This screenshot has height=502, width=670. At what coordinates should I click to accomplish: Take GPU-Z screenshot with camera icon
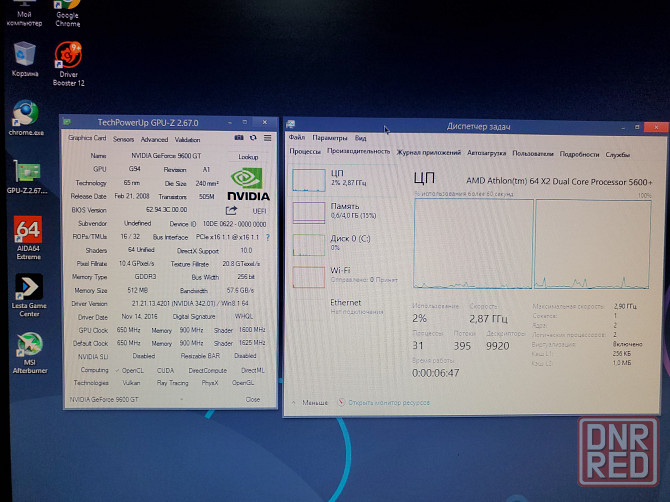click(x=239, y=138)
